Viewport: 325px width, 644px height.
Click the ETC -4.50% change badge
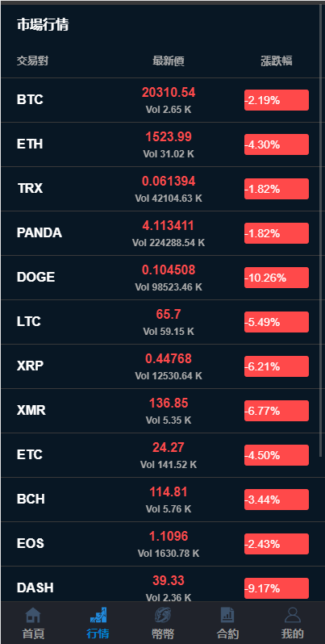[x=276, y=455]
